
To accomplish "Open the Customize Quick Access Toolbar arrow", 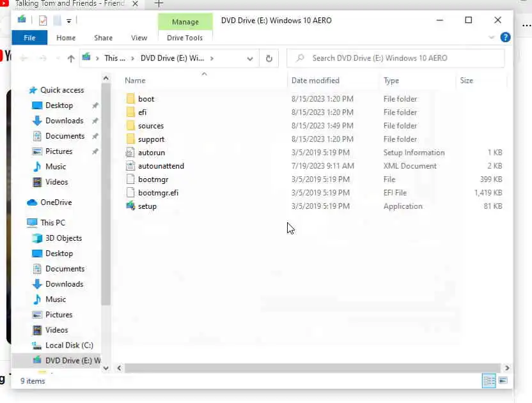I will (x=69, y=21).
